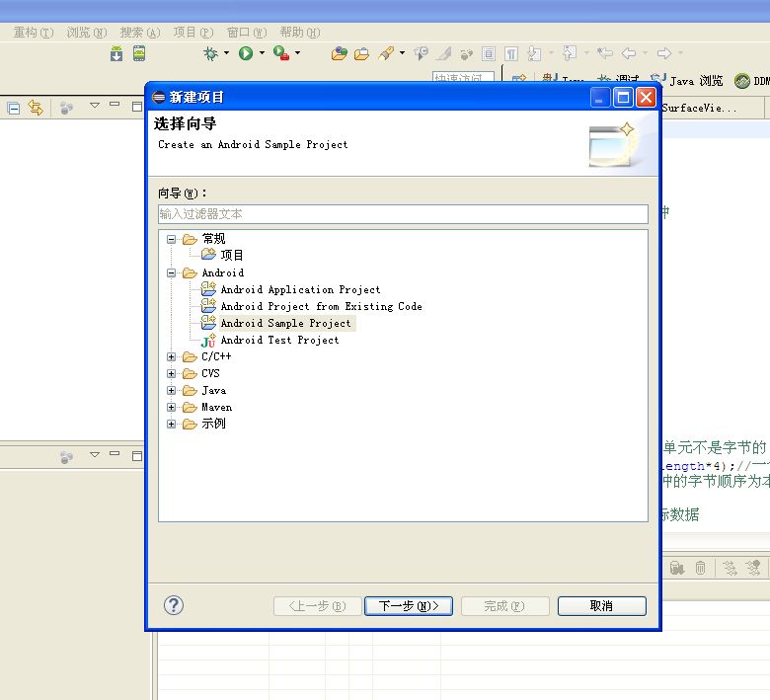Collapse the 常规 tree folder
Screen dimensions: 770x700
(171, 239)
